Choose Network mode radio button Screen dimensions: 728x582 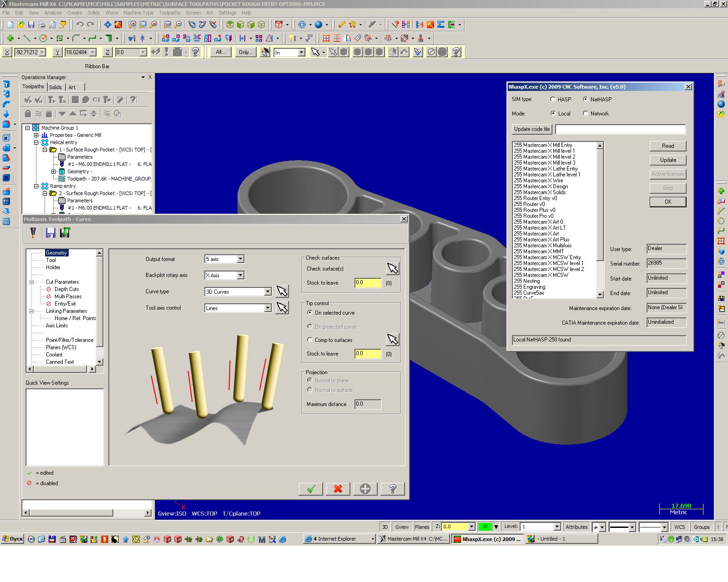click(586, 113)
